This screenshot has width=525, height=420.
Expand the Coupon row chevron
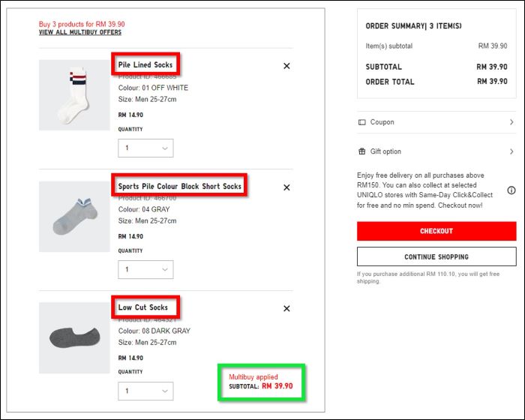(511, 122)
